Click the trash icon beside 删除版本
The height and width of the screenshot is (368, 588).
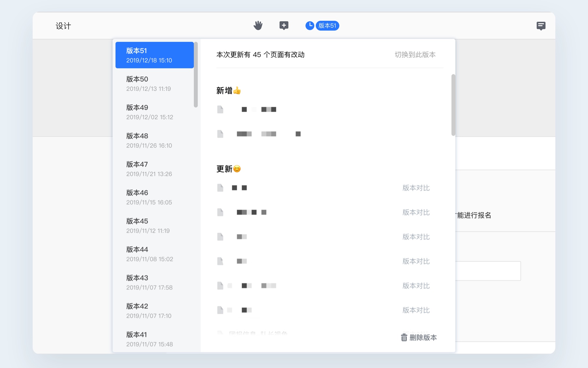(404, 338)
